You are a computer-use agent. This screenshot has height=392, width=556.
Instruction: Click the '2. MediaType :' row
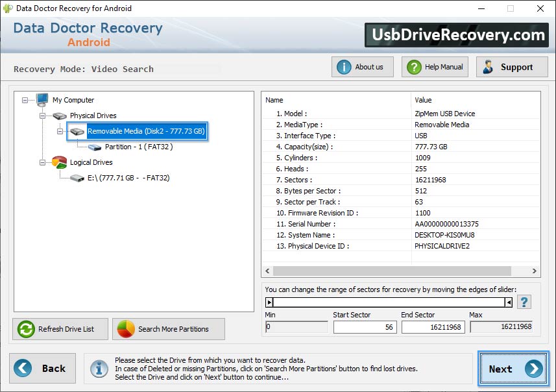click(401, 125)
